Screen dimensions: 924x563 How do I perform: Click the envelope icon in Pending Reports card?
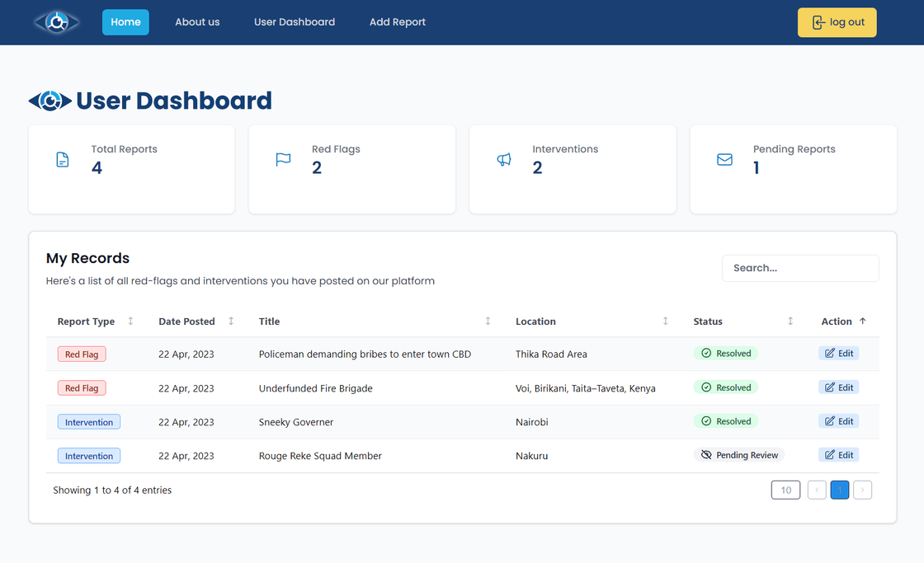point(725,160)
